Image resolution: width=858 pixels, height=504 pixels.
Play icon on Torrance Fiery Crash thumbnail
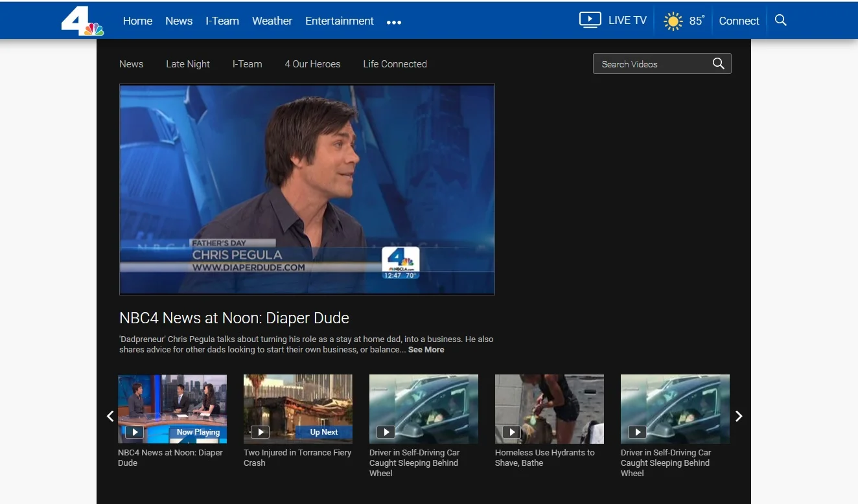pyautogui.click(x=260, y=432)
